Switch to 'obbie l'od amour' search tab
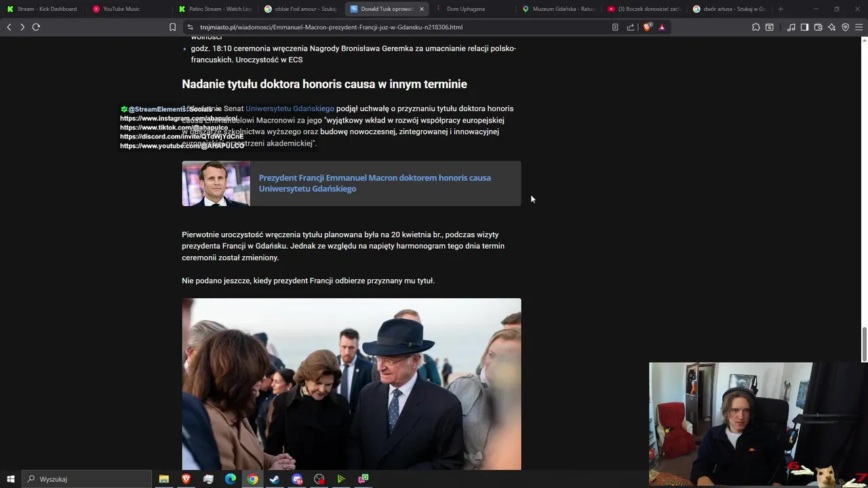868x488 pixels. click(x=301, y=9)
